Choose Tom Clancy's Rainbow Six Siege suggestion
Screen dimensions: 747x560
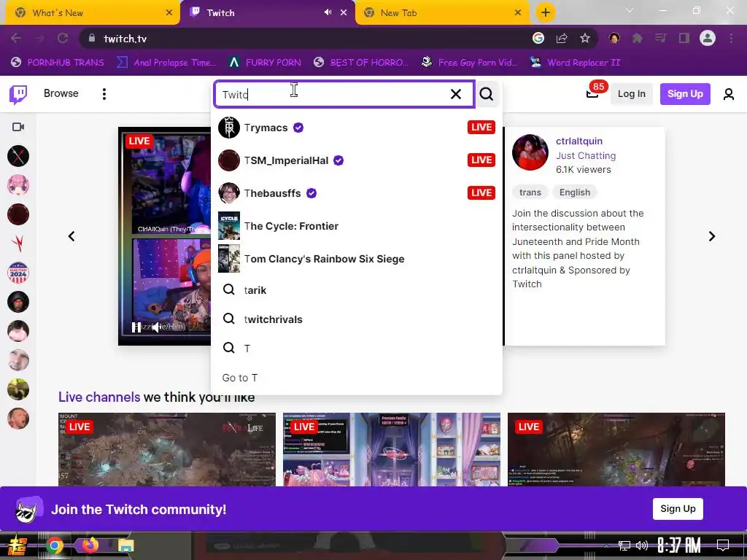click(x=356, y=259)
